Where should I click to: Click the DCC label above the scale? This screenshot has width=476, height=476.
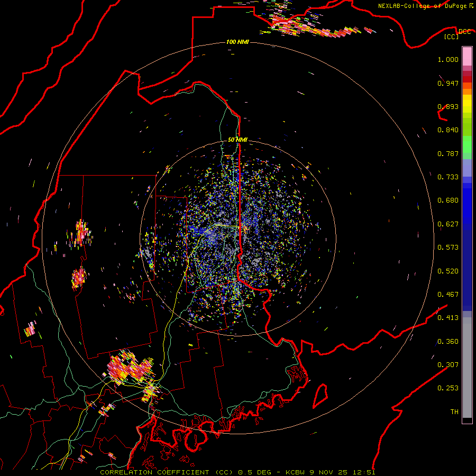point(464,32)
